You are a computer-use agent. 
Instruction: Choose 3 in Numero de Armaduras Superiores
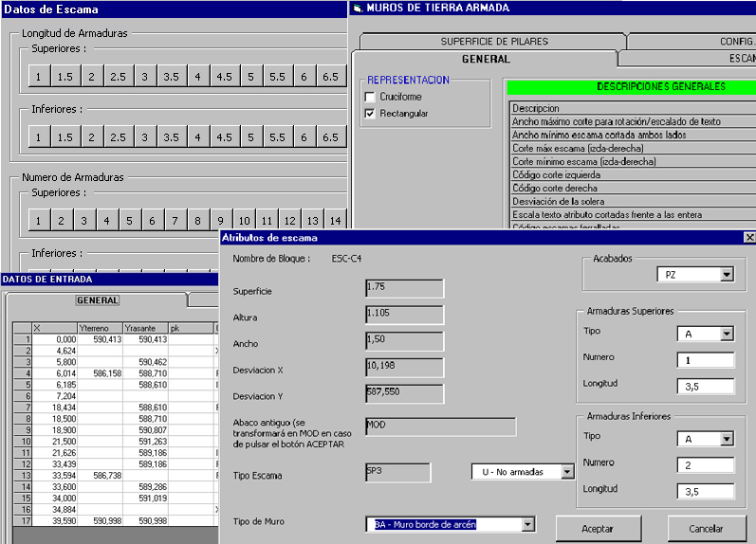(x=83, y=221)
